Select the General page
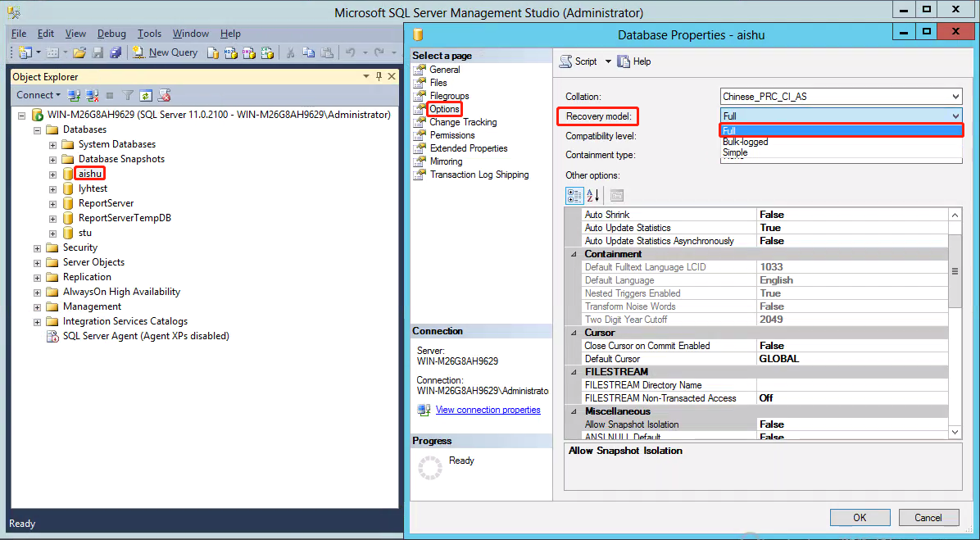980x540 pixels. click(444, 70)
